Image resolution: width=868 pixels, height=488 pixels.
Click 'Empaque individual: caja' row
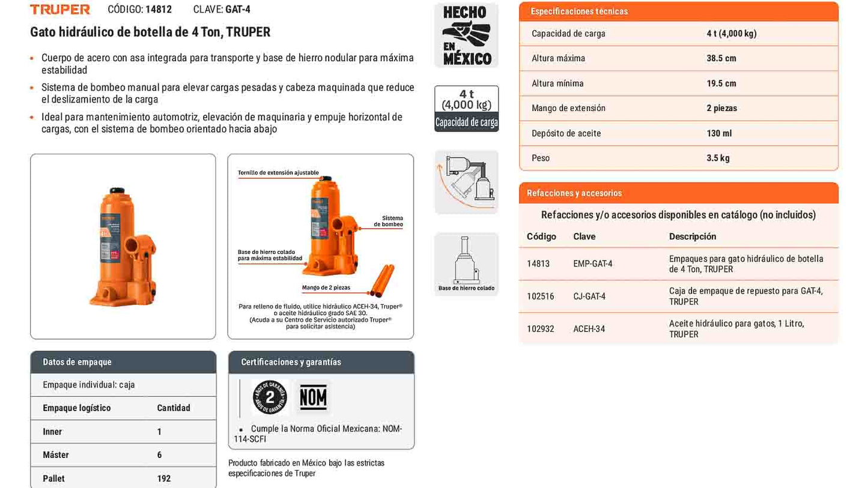pyautogui.click(x=123, y=385)
